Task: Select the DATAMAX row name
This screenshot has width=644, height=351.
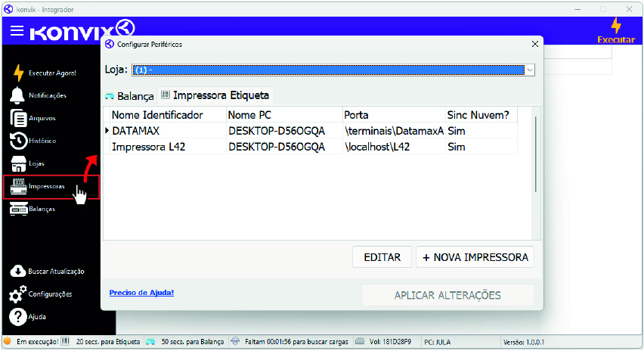Action: click(x=135, y=131)
